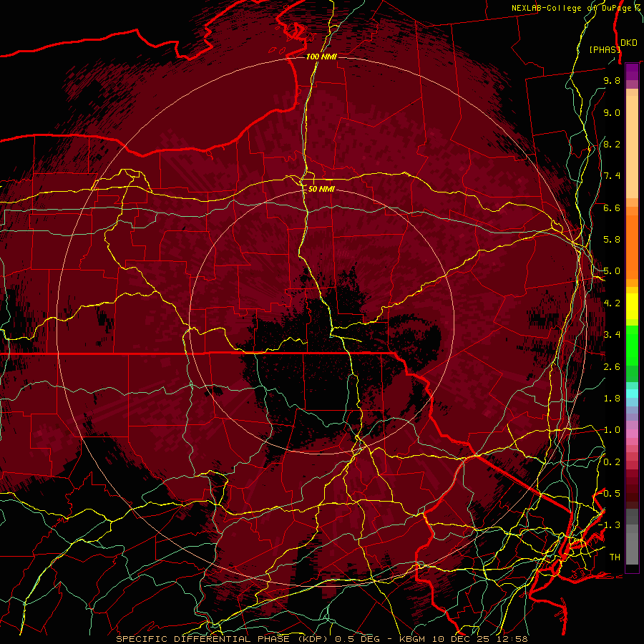Click the SPECIFIC DIFFERENTIAL PHASE (KDP) caption
The height and width of the screenshot is (644, 644).
coord(222,639)
